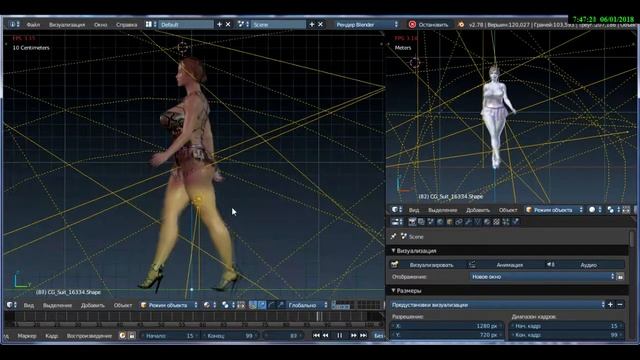
Task: Open Объект menu in the left viewport header
Action: [122, 305]
